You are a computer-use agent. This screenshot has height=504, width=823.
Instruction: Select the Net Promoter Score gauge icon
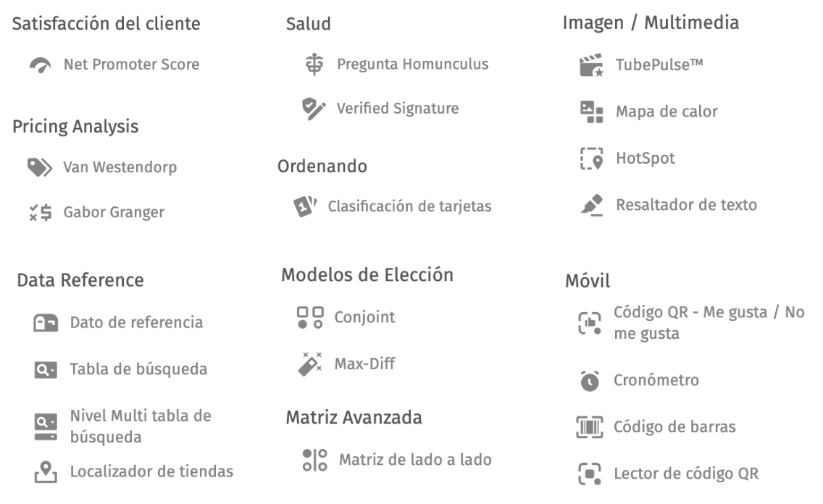pos(41,65)
